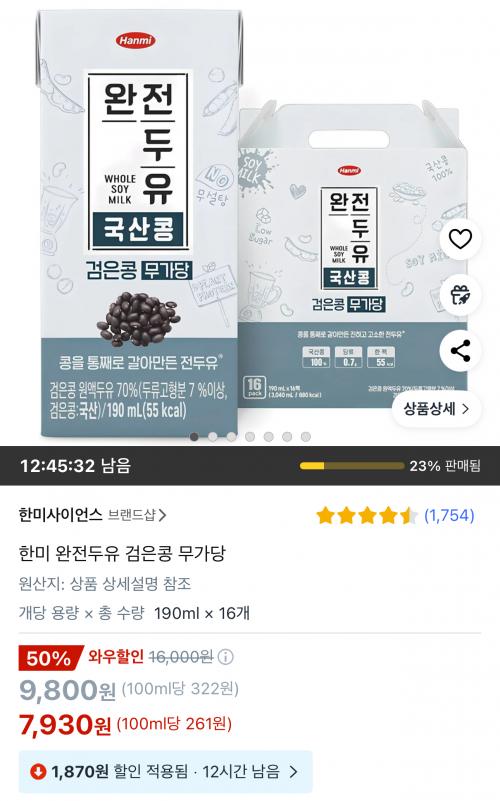The height and width of the screenshot is (801, 500).
Task: Open the 한미사이언스 brand name
Action: point(61,515)
